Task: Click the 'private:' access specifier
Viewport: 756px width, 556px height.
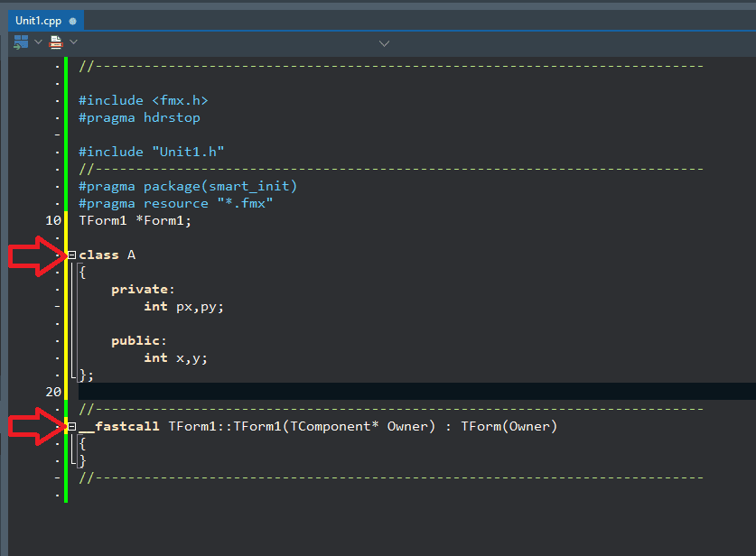Action: pos(143,290)
